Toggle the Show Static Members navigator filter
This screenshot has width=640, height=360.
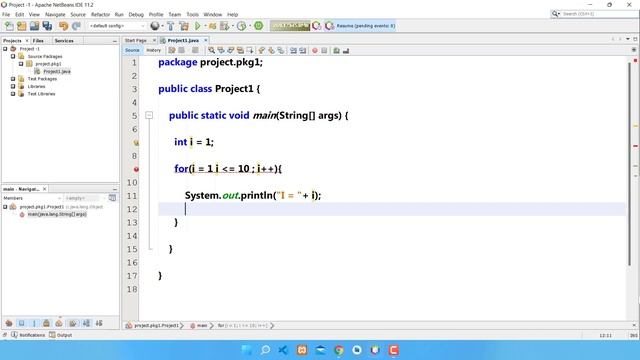[34, 323]
